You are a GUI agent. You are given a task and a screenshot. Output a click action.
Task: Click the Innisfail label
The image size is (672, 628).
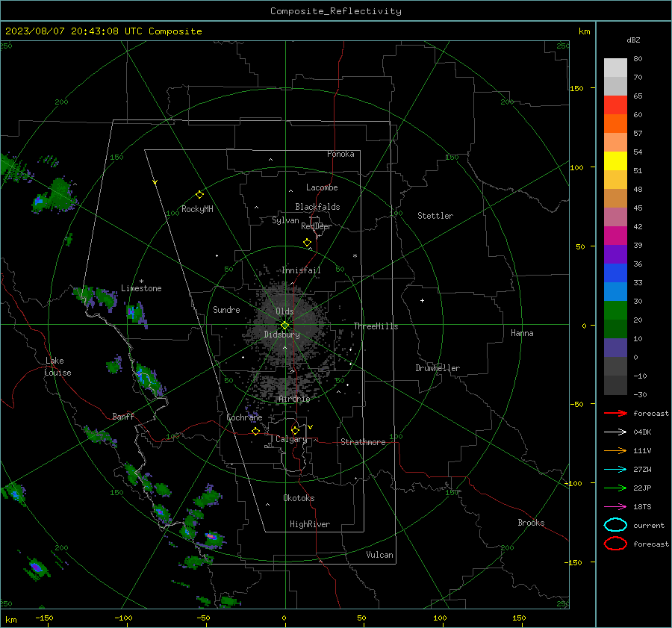click(301, 270)
